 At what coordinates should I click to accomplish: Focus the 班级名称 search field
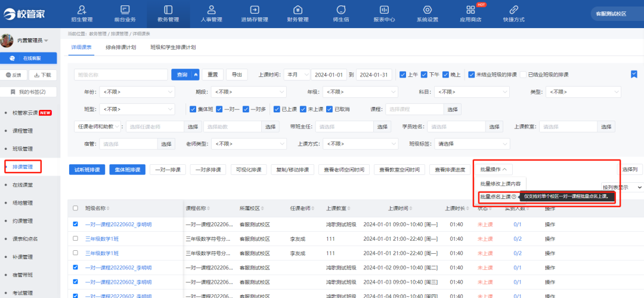click(121, 75)
